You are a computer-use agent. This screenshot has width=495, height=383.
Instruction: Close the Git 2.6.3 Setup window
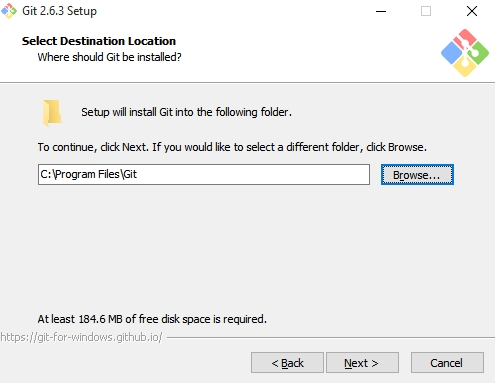pyautogui.click(x=472, y=11)
